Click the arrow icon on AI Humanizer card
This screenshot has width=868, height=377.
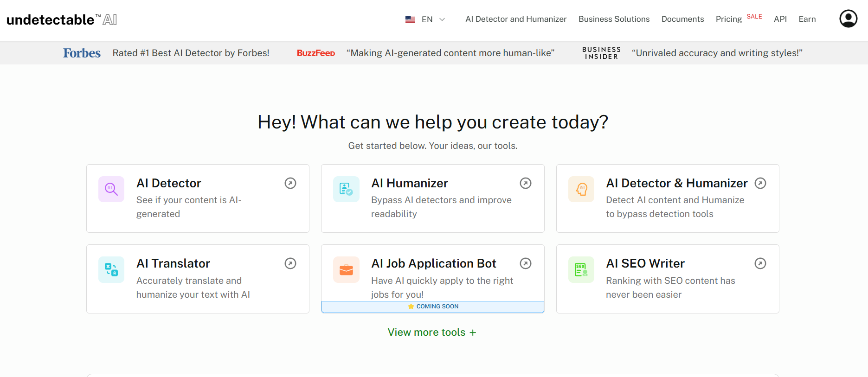tap(525, 183)
